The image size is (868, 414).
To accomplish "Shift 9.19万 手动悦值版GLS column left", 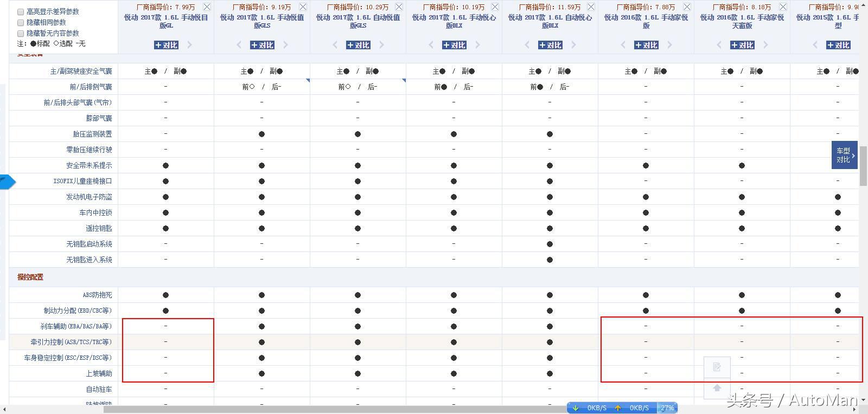I will pos(239,45).
